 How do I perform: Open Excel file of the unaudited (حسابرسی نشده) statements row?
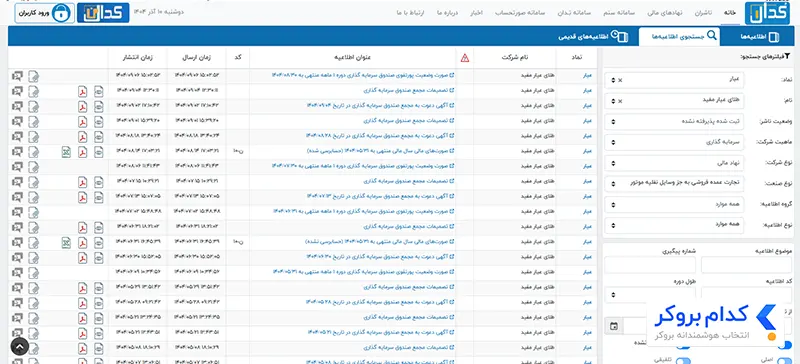coord(66,242)
